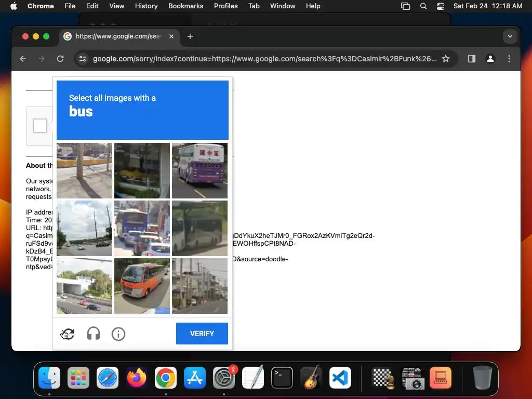Screen dimensions: 532x399
Task: Open Finder from the Dock
Action: pos(49,378)
